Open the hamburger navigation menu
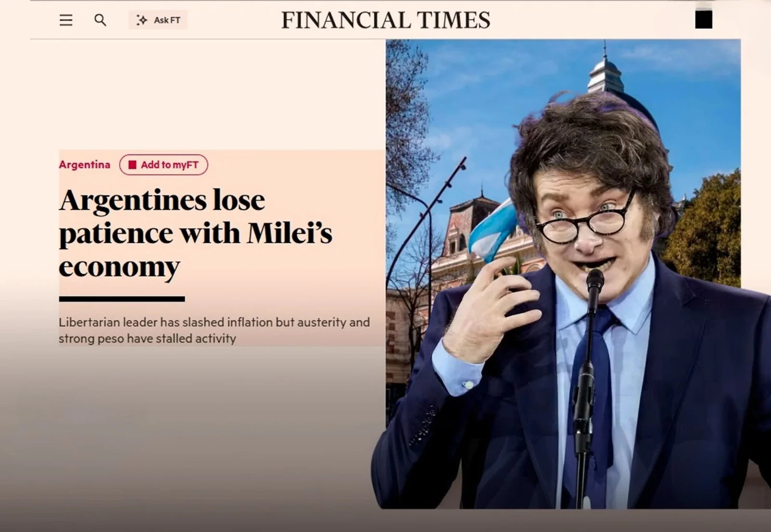This screenshot has width=771, height=532. [66, 20]
